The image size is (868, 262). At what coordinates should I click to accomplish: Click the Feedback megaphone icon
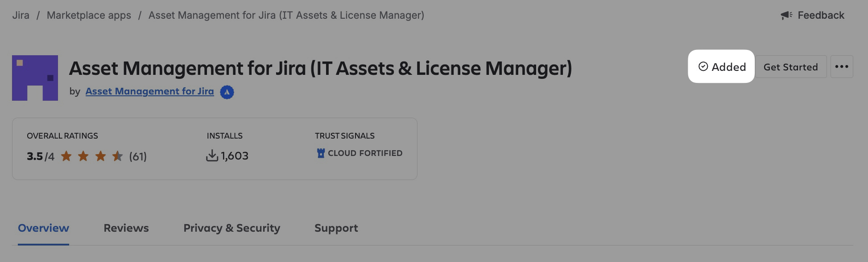[x=786, y=16]
